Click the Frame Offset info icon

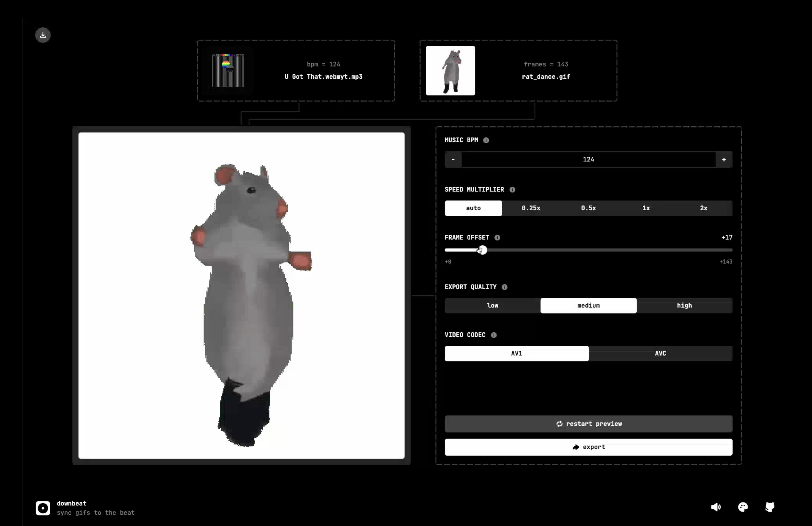(x=497, y=238)
